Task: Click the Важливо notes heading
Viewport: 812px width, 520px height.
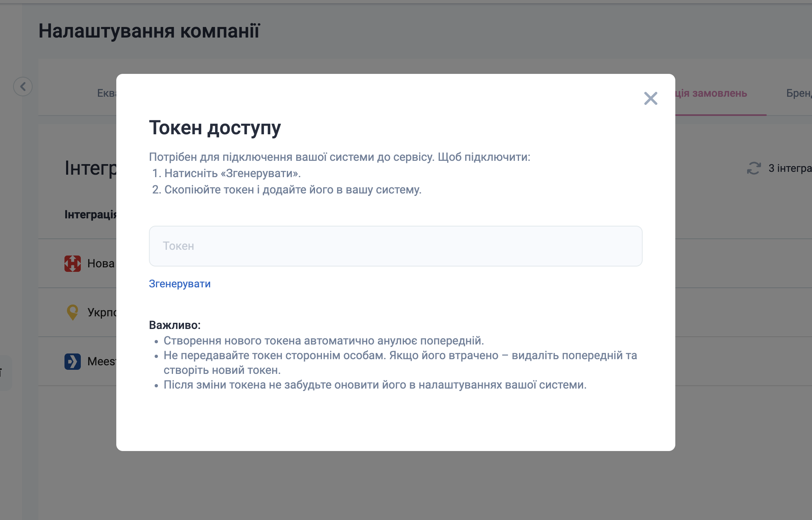Action: pyautogui.click(x=175, y=325)
